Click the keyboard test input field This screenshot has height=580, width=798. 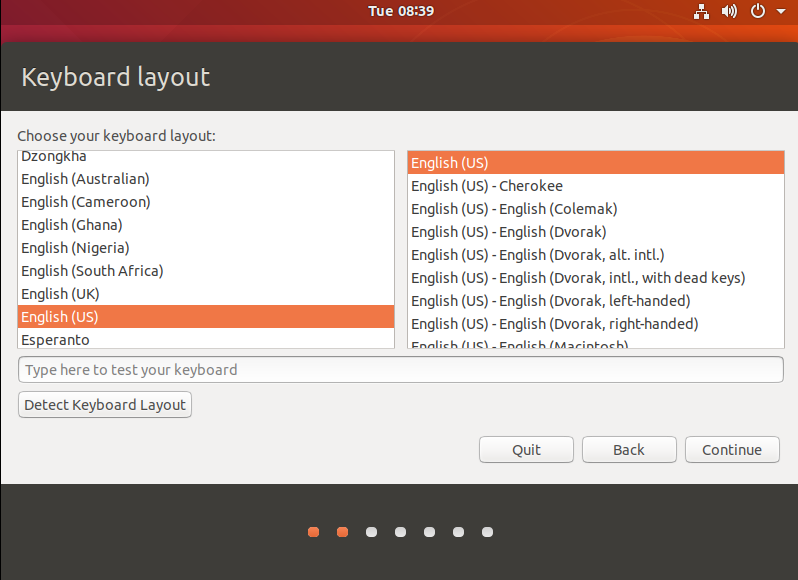coord(400,370)
